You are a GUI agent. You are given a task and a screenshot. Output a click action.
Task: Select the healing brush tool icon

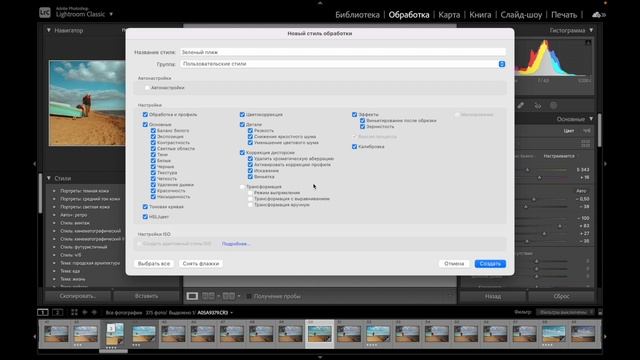(x=521, y=105)
